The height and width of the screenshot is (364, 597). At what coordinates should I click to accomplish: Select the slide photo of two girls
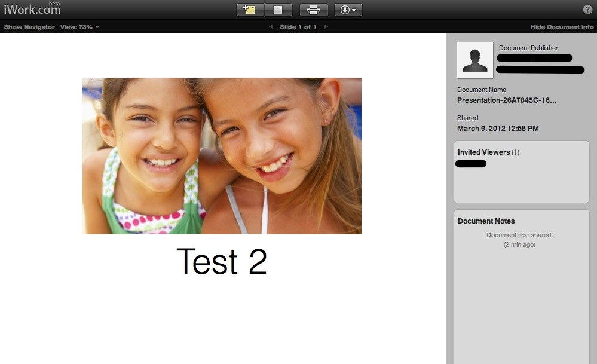(222, 156)
